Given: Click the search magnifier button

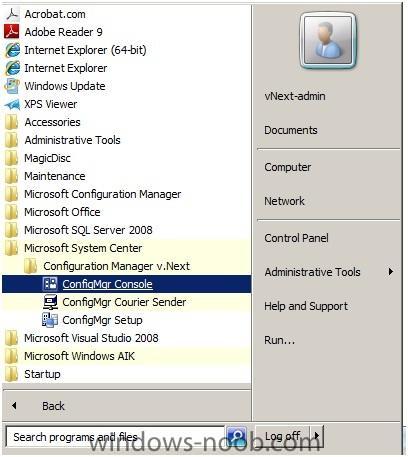Looking at the screenshot, I should (236, 435).
